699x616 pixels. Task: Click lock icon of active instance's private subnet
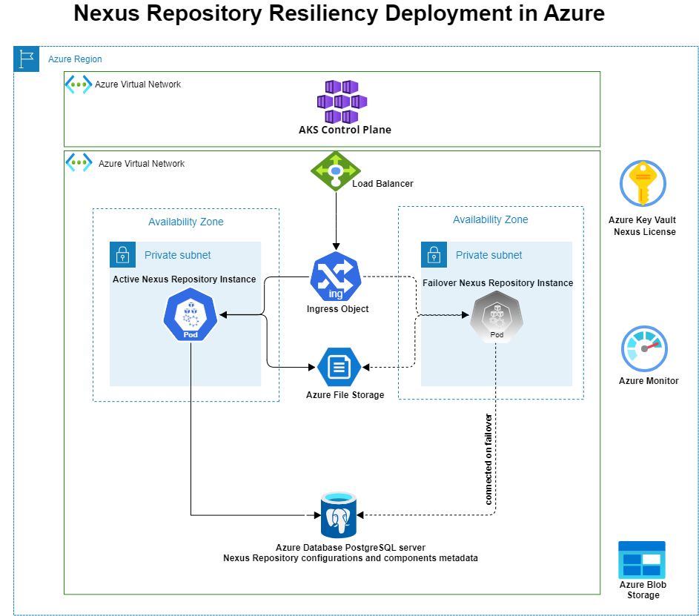tap(122, 254)
